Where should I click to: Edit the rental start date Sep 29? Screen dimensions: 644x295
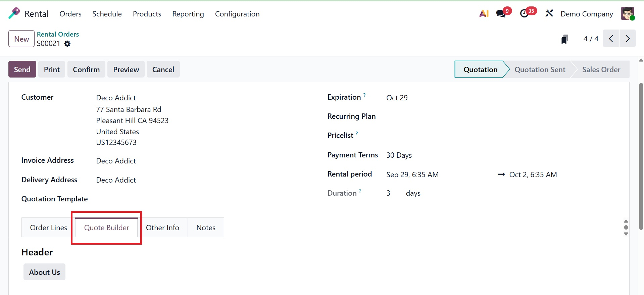tap(412, 175)
